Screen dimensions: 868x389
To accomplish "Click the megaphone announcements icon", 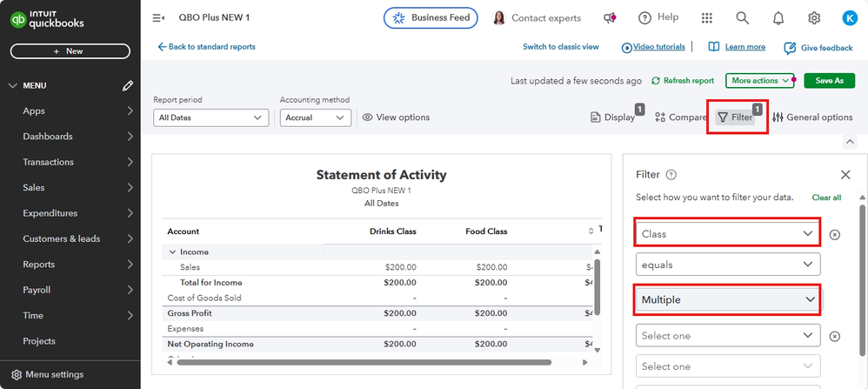I will [x=610, y=17].
